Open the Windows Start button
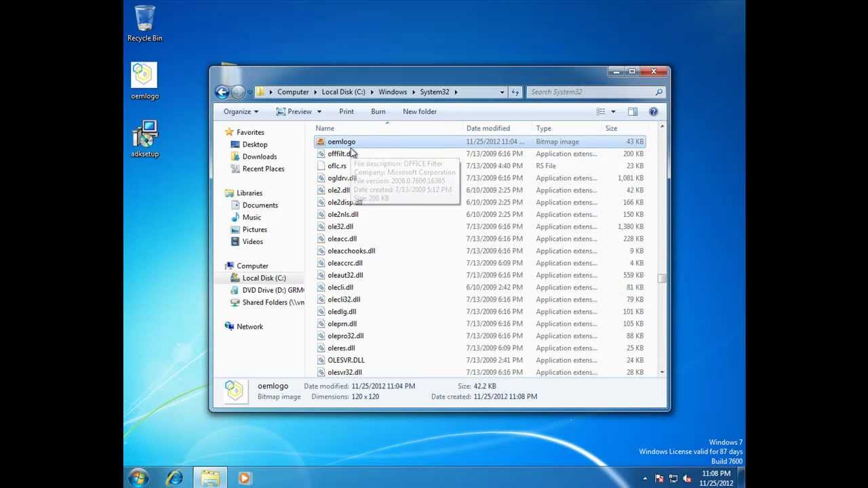Screen dimensions: 868x488 tap(139, 478)
